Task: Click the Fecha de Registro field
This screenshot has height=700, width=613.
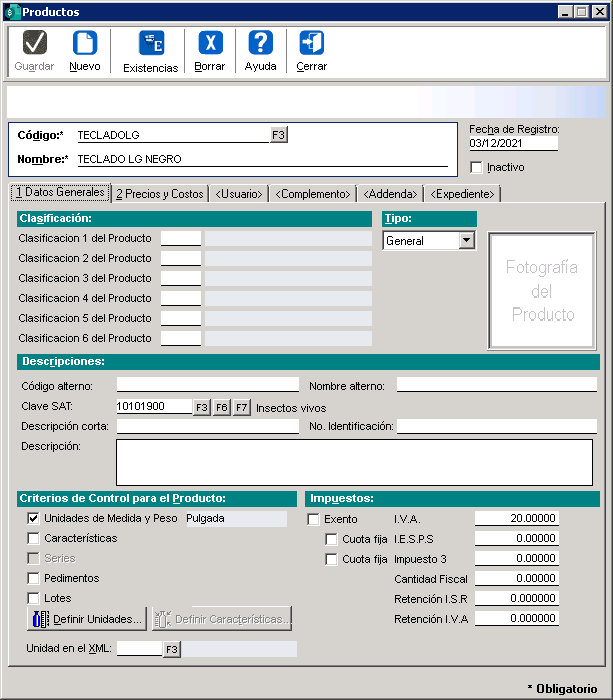Action: point(513,143)
